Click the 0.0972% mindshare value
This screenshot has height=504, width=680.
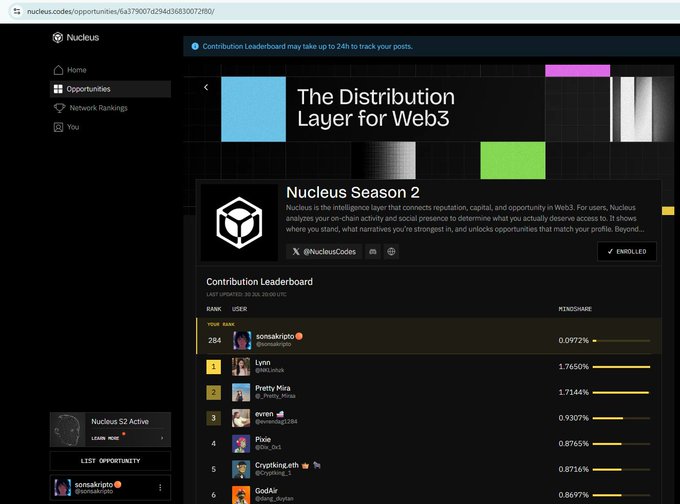573,340
